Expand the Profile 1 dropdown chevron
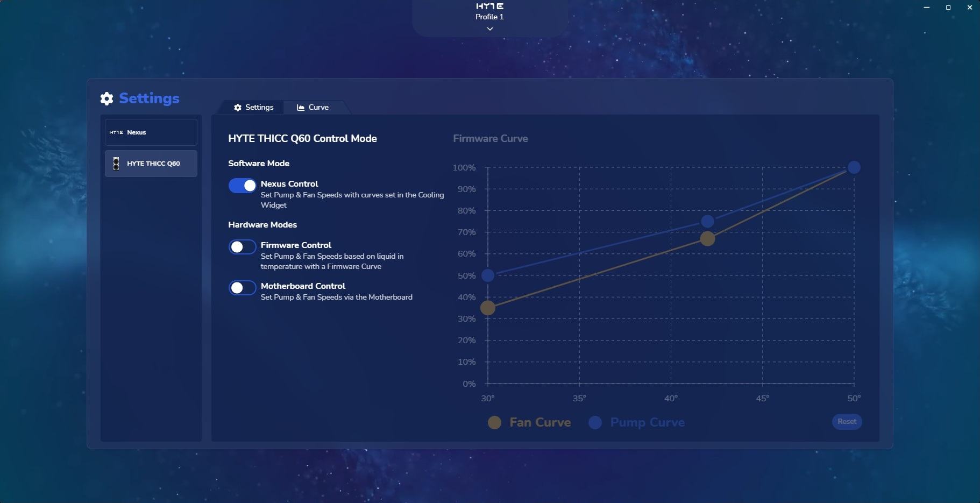Image resolution: width=980 pixels, height=503 pixels. coord(489,29)
